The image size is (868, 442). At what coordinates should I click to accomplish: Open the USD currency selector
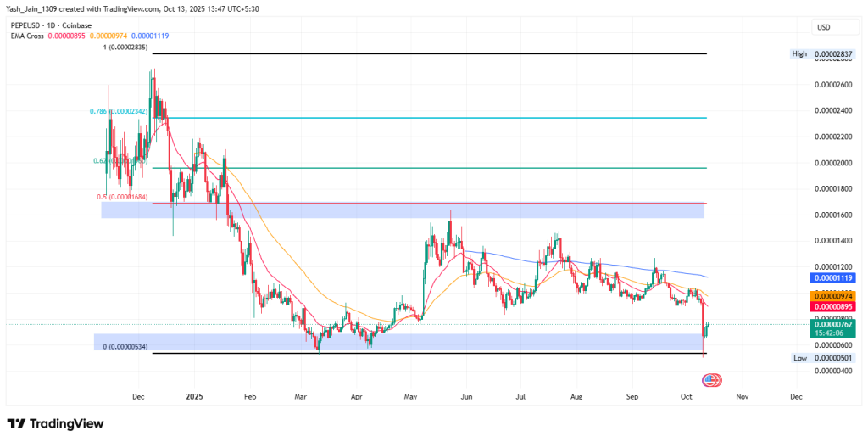tap(822, 27)
